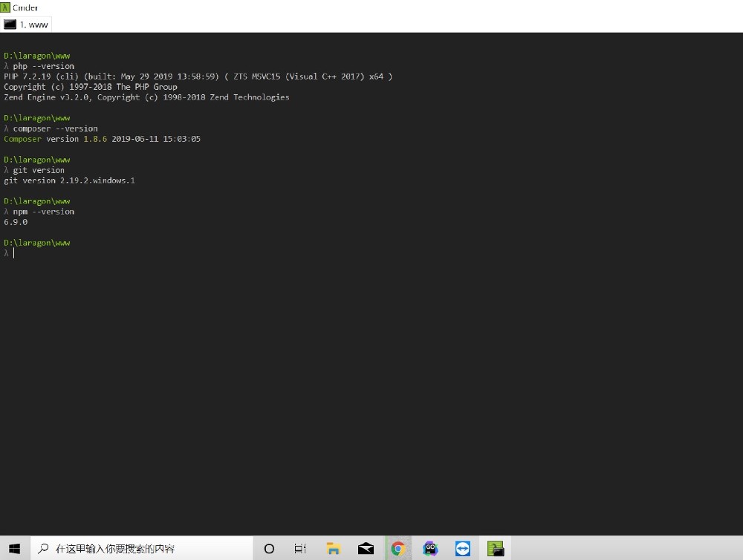
Task: Open the Mail app from the taskbar
Action: pos(366,549)
